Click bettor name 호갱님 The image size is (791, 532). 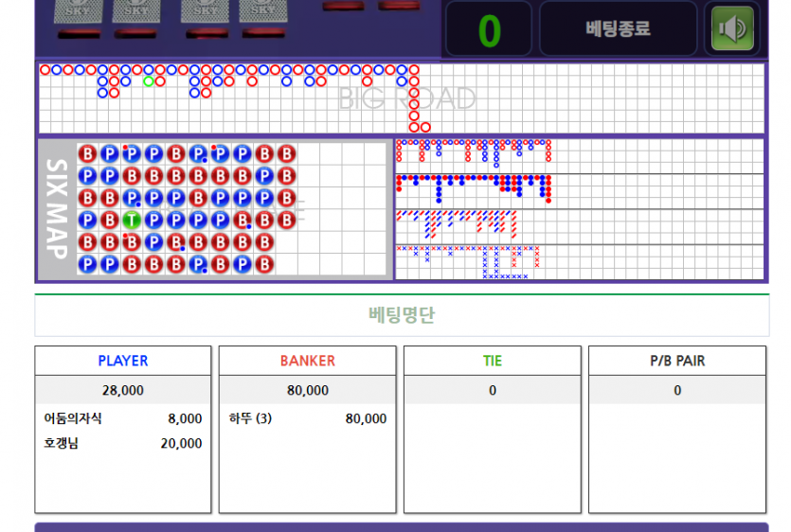pos(61,443)
